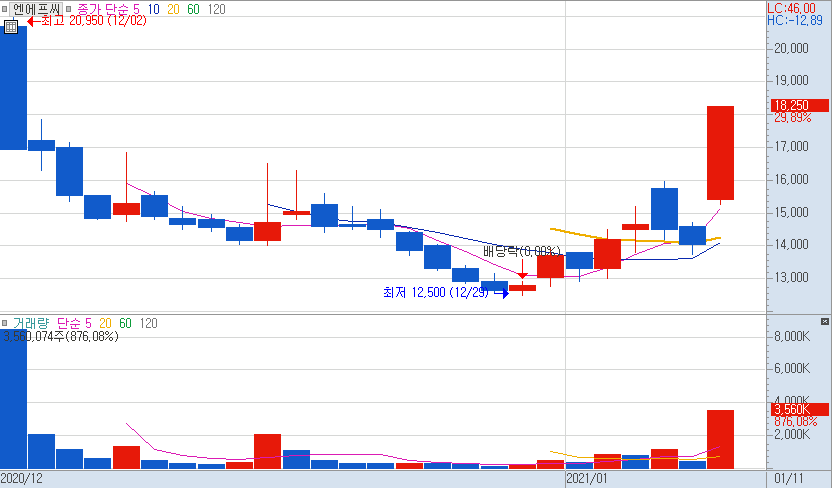Viewport: 832px width, 488px height.
Task: Select the volume 20-day average label
Action: 105,323
